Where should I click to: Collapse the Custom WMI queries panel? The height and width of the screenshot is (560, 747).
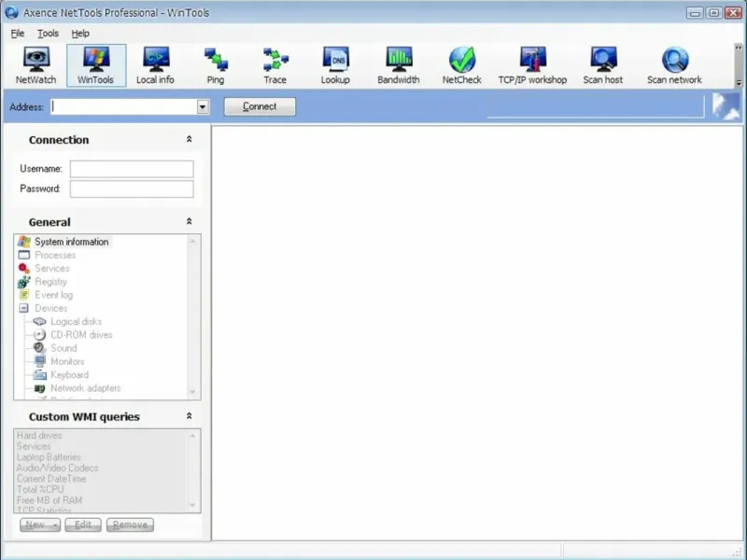coord(190,416)
